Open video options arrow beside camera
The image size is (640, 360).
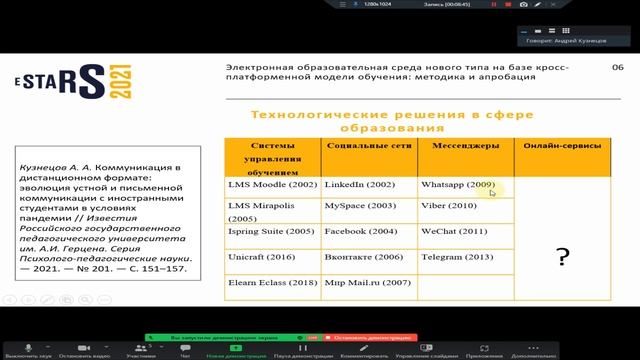point(106,347)
